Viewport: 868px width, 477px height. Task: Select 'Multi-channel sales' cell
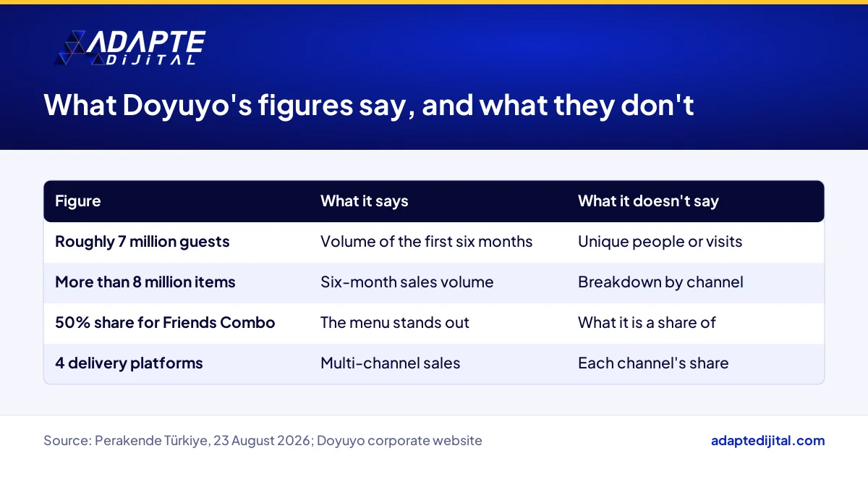click(x=391, y=363)
